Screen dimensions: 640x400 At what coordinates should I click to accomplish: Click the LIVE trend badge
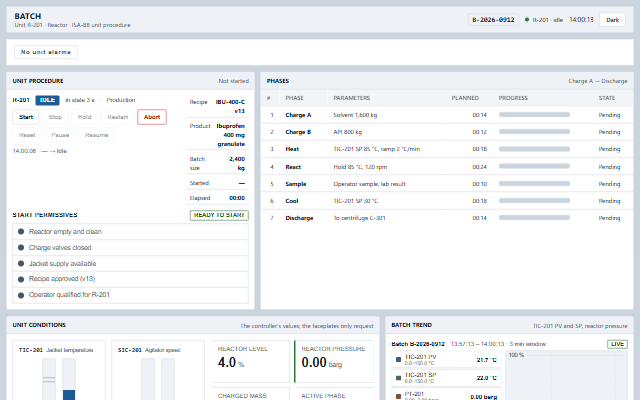(x=617, y=344)
